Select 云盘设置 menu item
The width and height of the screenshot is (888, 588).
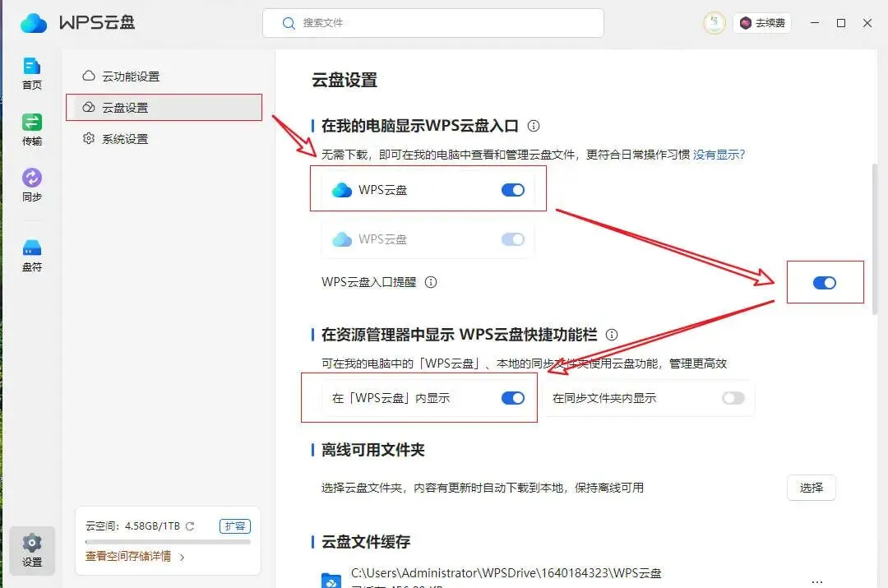(x=164, y=108)
